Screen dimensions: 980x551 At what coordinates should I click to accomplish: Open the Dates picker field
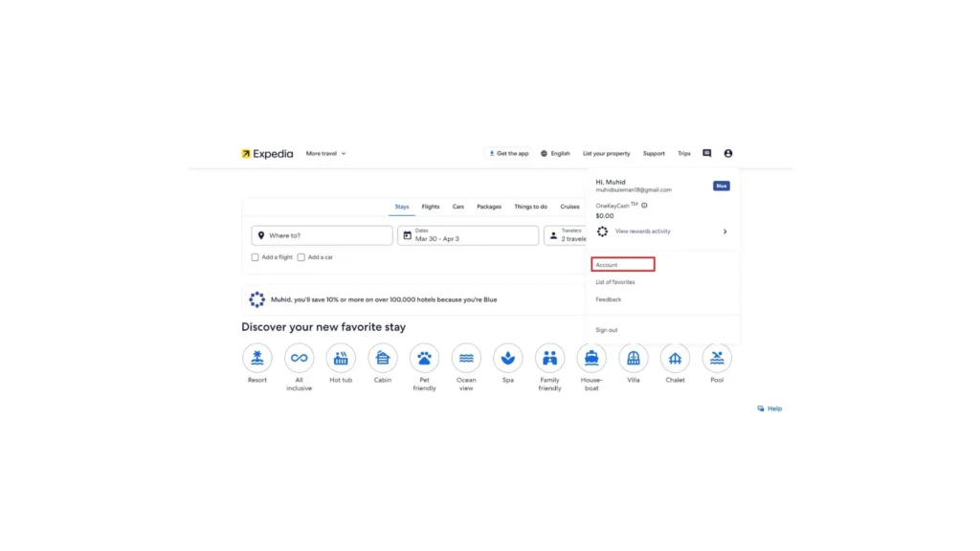(x=467, y=235)
